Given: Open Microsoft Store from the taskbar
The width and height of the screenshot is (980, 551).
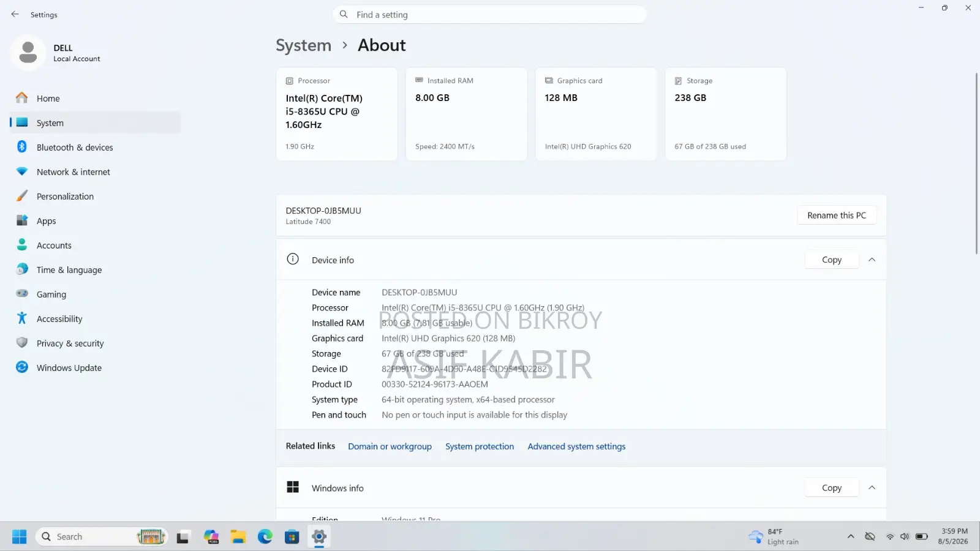Looking at the screenshot, I should click(292, 537).
